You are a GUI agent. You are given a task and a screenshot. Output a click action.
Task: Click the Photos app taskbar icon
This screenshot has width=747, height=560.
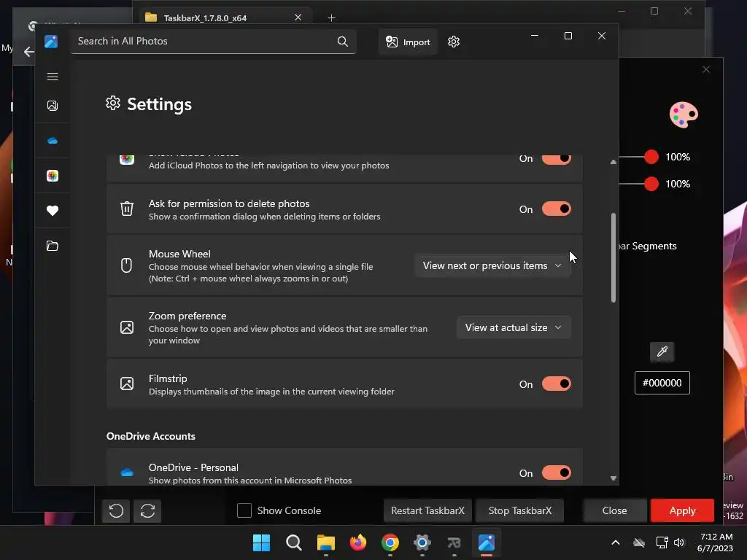[x=487, y=542]
